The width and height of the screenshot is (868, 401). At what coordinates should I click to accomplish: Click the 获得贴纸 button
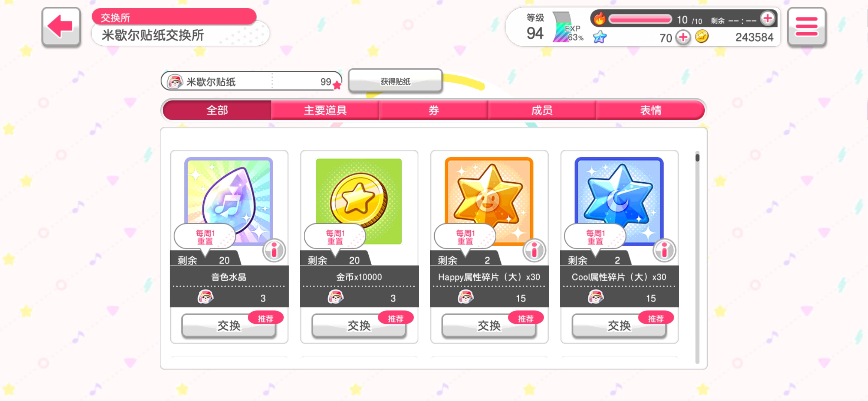[x=395, y=81]
